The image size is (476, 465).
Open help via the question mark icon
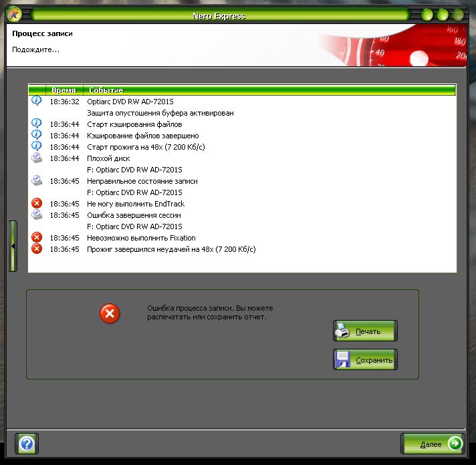(27, 444)
